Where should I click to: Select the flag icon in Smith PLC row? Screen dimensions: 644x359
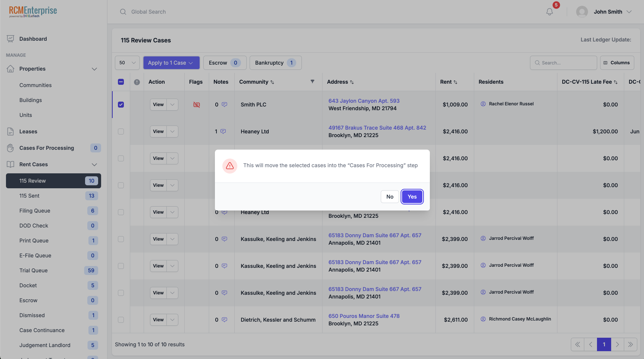pyautogui.click(x=196, y=105)
